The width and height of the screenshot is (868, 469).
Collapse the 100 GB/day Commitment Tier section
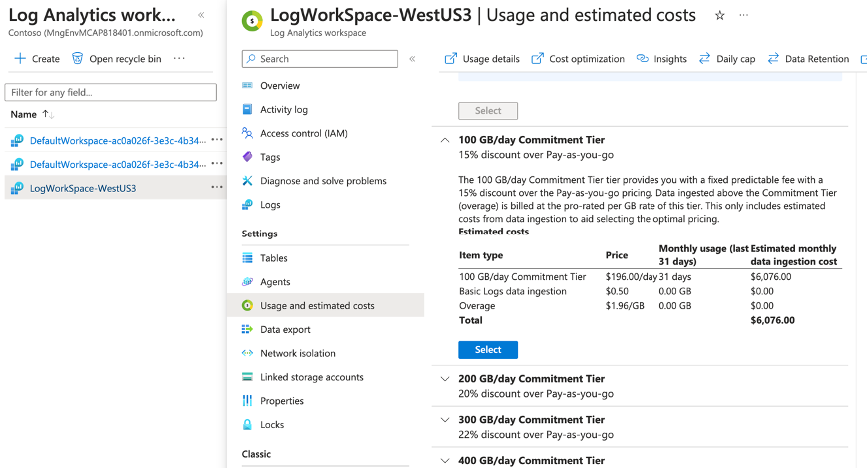click(445, 141)
